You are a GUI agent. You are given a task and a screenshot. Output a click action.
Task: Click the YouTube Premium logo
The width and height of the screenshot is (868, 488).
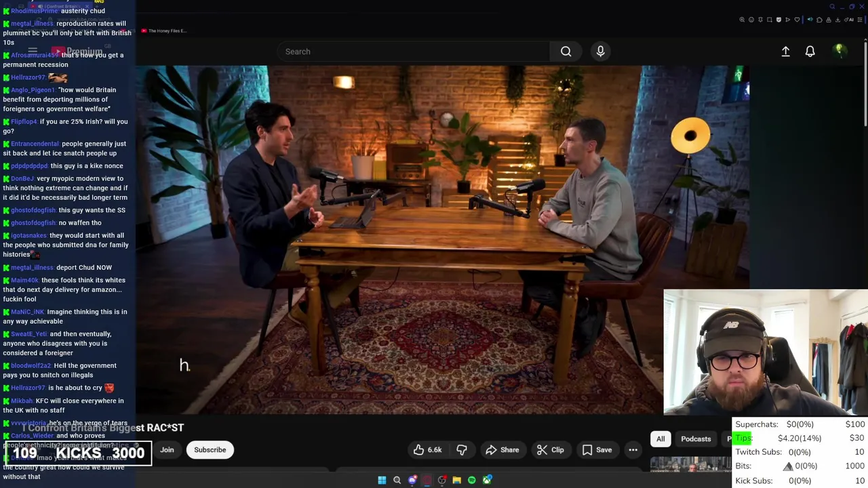(77, 52)
